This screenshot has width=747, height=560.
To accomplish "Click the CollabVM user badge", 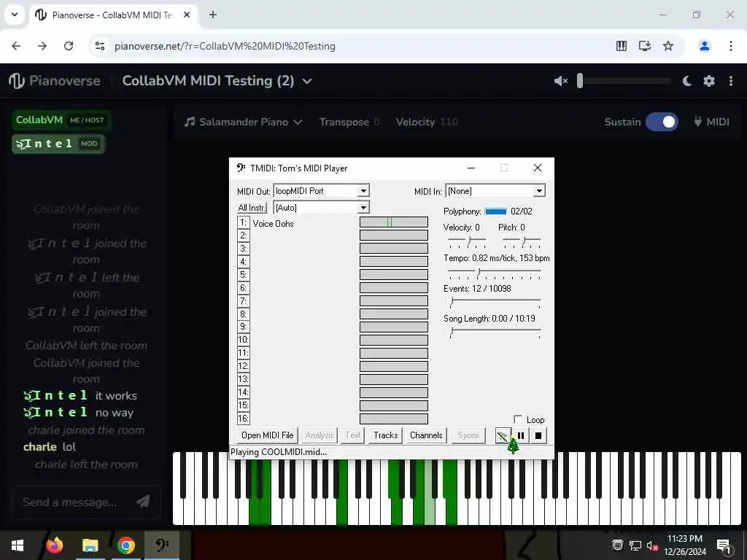I will pyautogui.click(x=61, y=120).
